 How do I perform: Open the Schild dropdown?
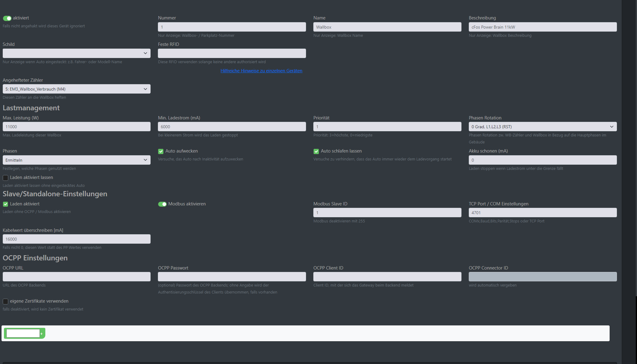pyautogui.click(x=76, y=53)
